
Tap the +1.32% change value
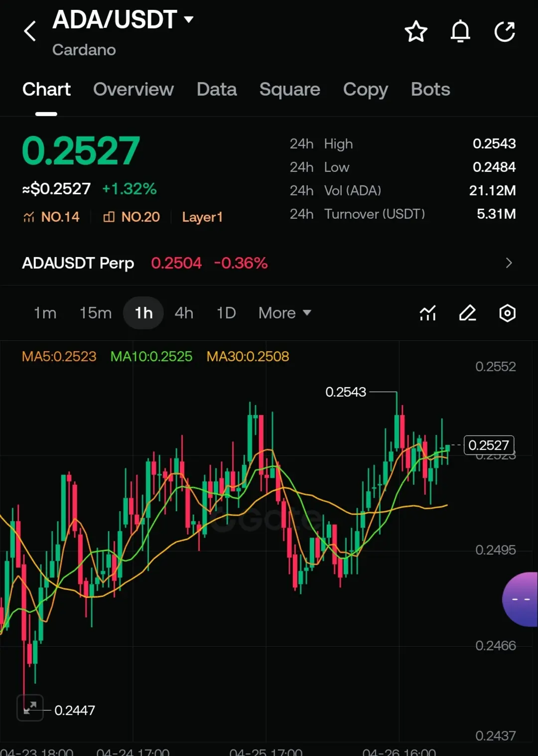130,189
